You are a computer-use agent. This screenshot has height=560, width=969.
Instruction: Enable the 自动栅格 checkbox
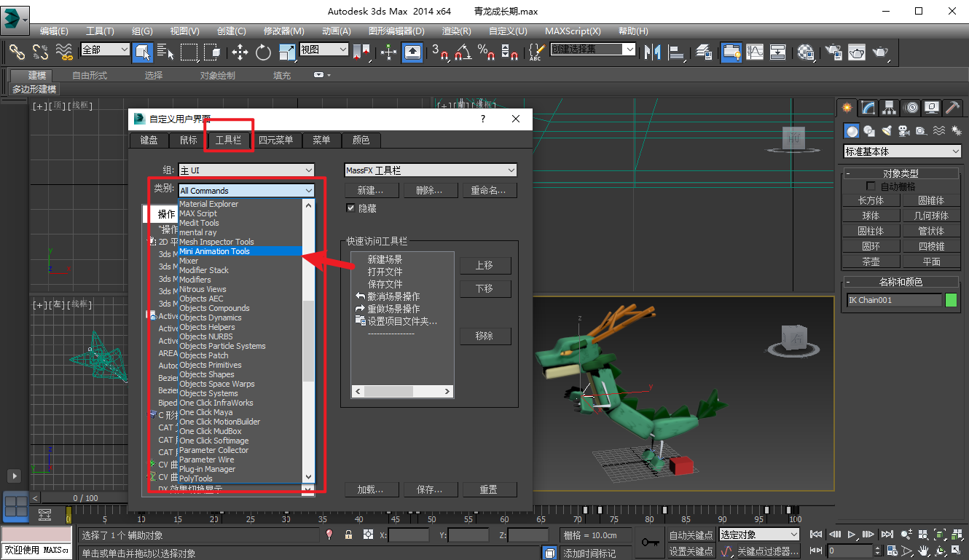(x=871, y=186)
